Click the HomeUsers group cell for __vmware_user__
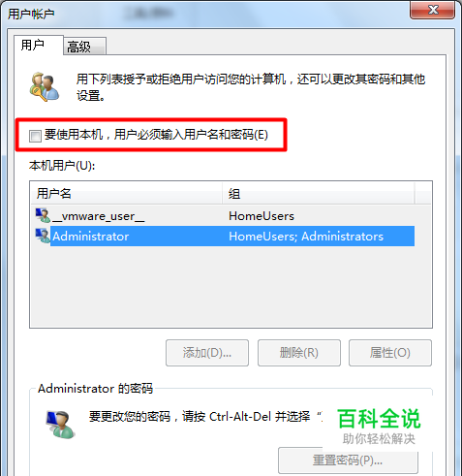The height and width of the screenshot is (476, 462). (x=262, y=216)
